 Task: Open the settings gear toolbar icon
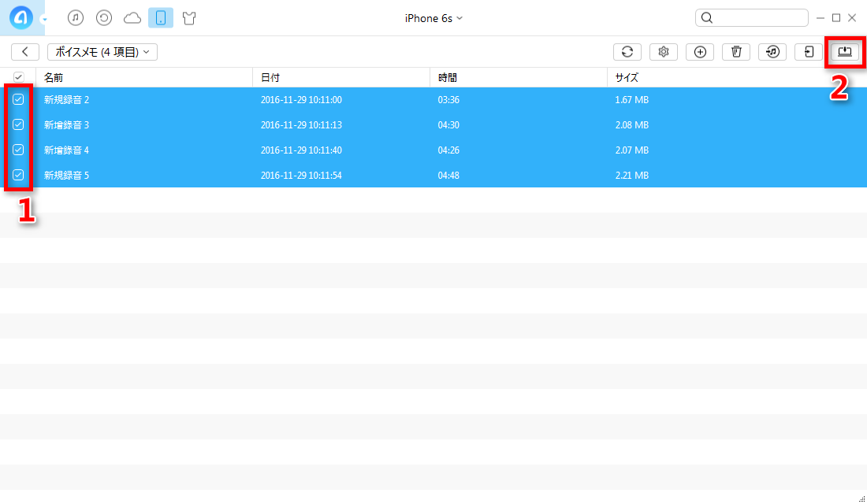click(664, 51)
